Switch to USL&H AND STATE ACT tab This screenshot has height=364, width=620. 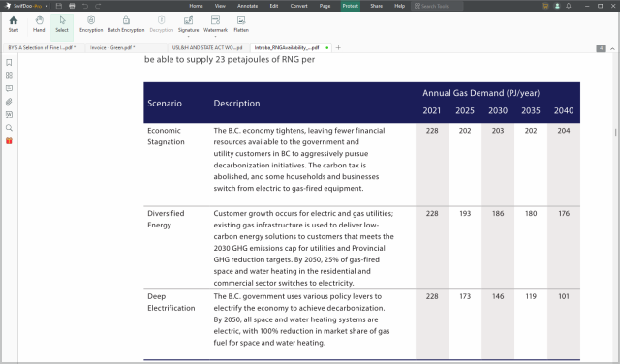pos(208,47)
